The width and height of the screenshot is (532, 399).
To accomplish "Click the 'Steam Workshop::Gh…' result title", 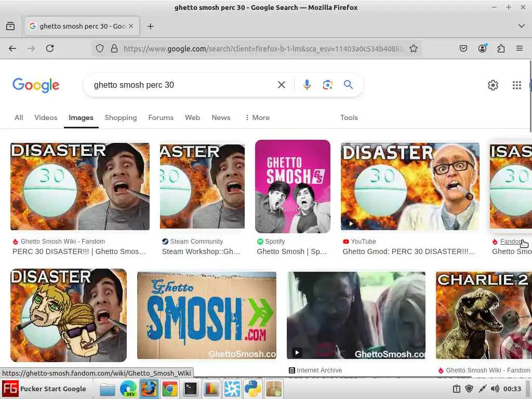I will coord(201,252).
